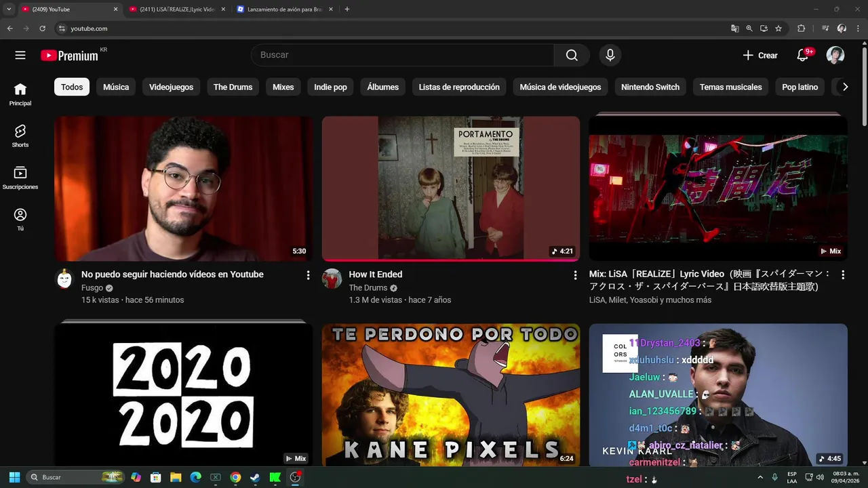The height and width of the screenshot is (488, 868).
Task: Open the Portamento How It Ended thumbnail
Action: [x=451, y=188]
